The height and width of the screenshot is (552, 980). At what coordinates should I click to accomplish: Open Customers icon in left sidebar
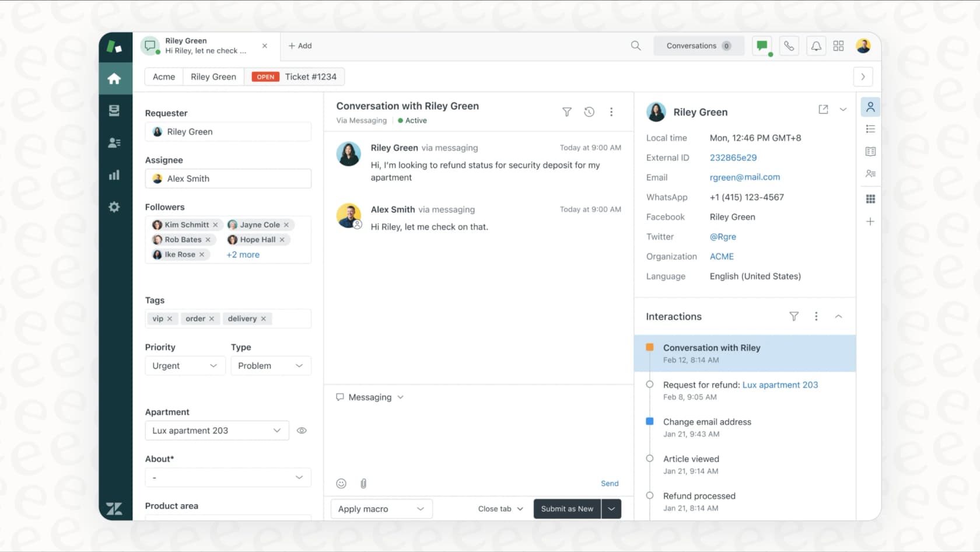click(x=114, y=143)
